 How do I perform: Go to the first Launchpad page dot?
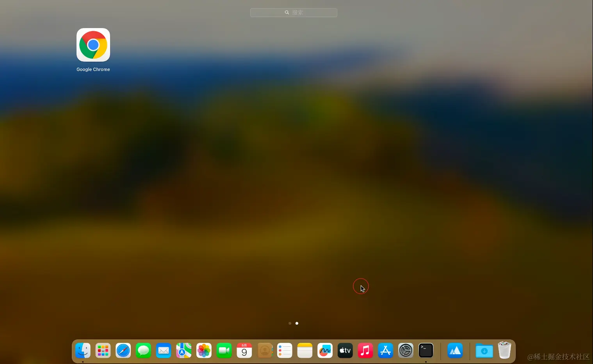pyautogui.click(x=290, y=323)
